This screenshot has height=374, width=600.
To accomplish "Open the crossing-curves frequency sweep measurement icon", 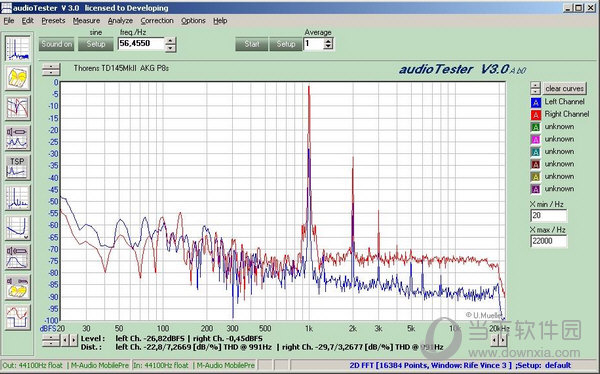I will 17,108.
